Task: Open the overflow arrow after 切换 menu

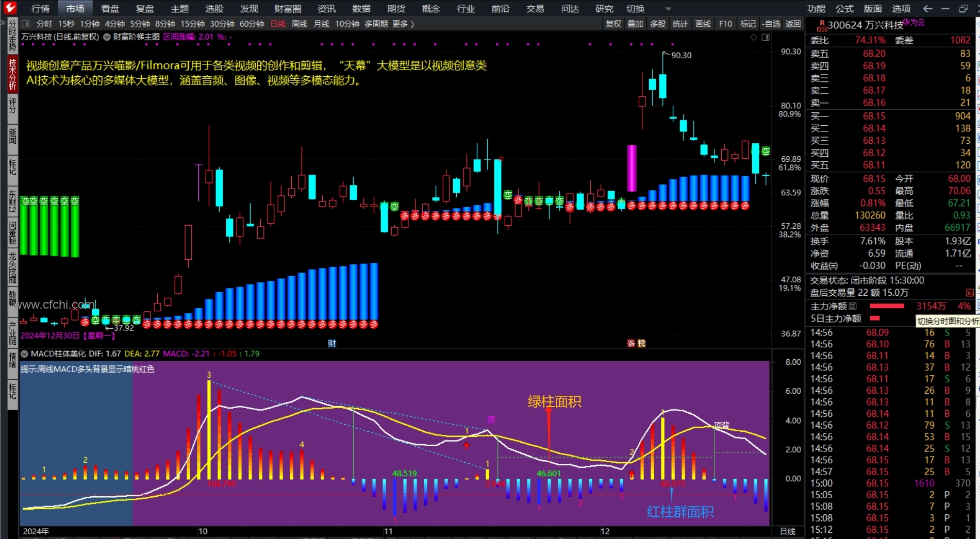Action: (x=668, y=9)
